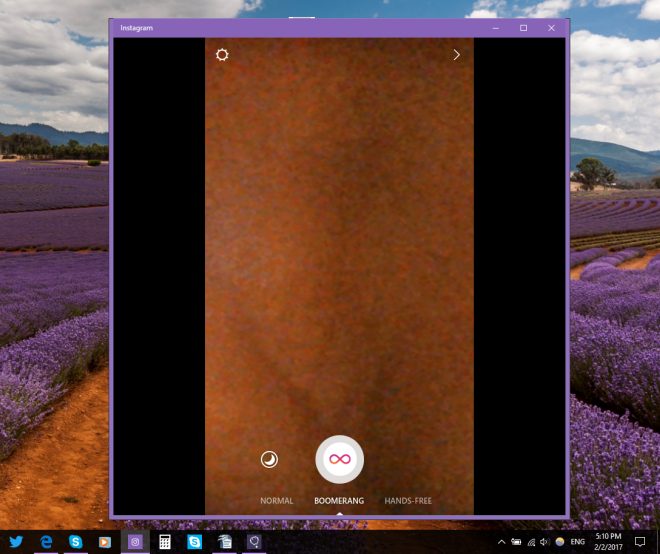Image resolution: width=660 pixels, height=554 pixels.
Task: Open clock and calendar flyout
Action: tap(608, 542)
